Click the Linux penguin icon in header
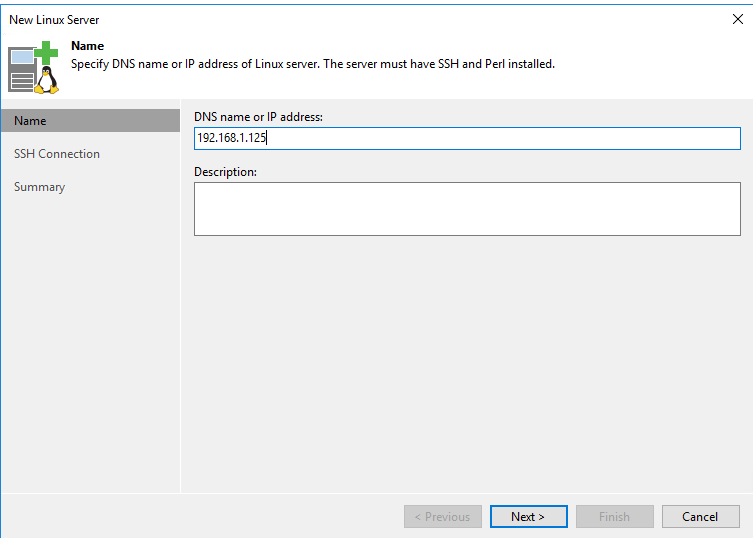Screen dimensions: 753x538 coord(47,80)
